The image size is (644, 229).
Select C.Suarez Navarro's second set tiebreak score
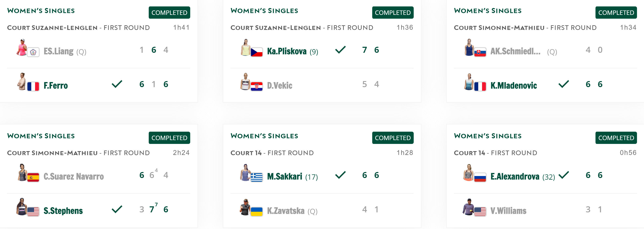pos(156,170)
